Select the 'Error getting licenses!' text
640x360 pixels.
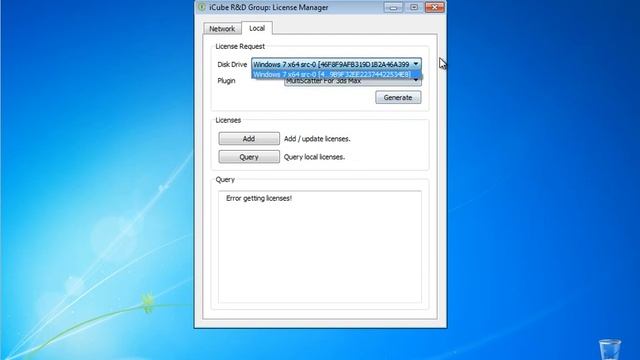[259, 198]
